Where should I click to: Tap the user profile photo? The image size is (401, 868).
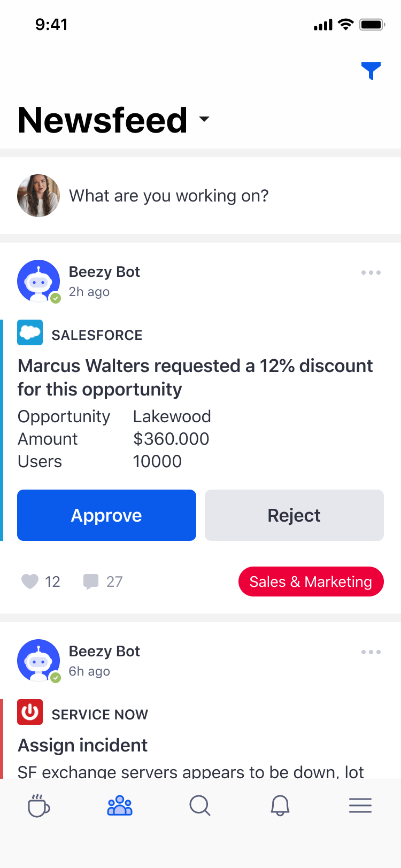point(38,196)
